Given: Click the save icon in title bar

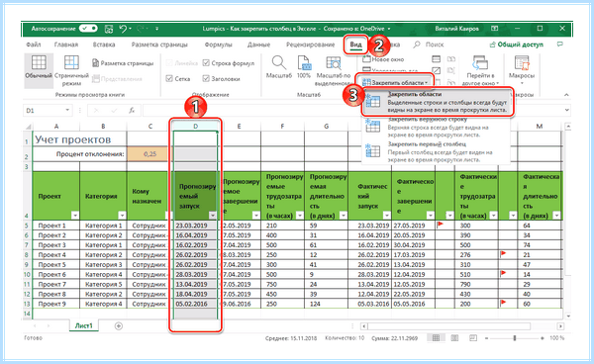Looking at the screenshot, I should pos(109,29).
